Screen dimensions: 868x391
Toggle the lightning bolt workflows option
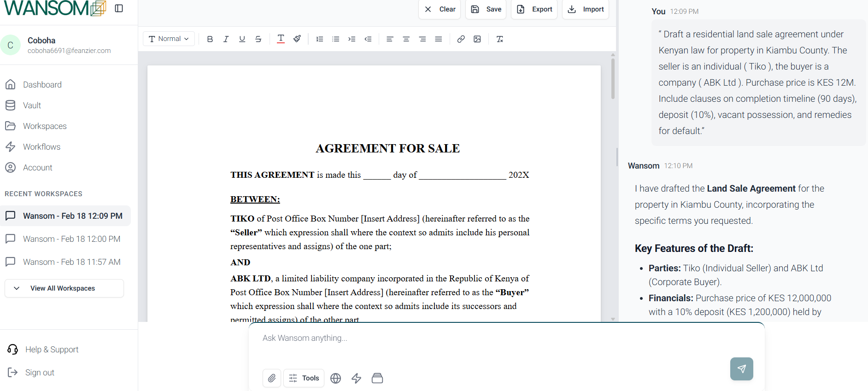tap(357, 378)
